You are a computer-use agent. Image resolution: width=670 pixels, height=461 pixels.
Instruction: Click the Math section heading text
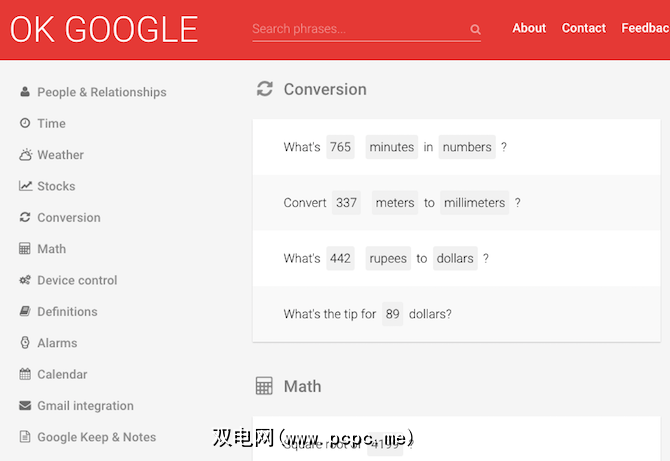[x=303, y=386]
